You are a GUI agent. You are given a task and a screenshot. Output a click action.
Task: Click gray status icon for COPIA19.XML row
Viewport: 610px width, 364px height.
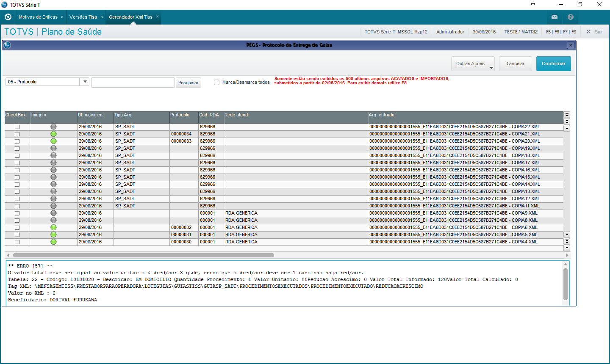click(x=53, y=148)
